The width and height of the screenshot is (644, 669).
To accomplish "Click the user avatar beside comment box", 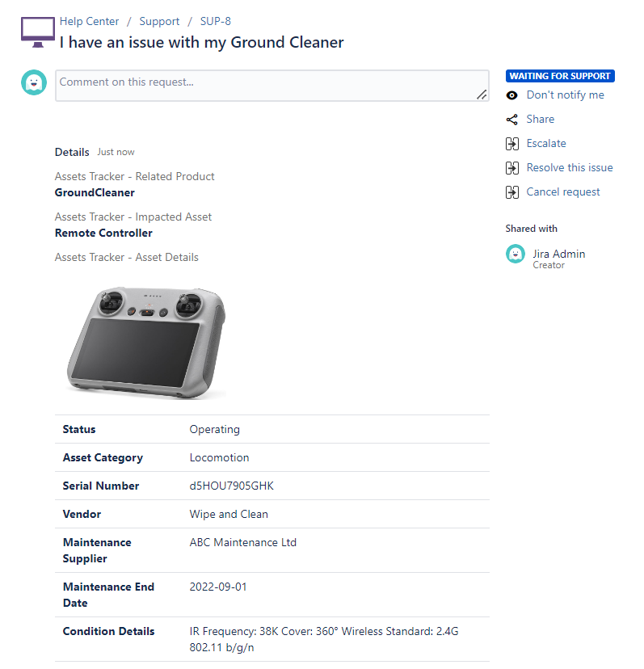I will [x=34, y=82].
